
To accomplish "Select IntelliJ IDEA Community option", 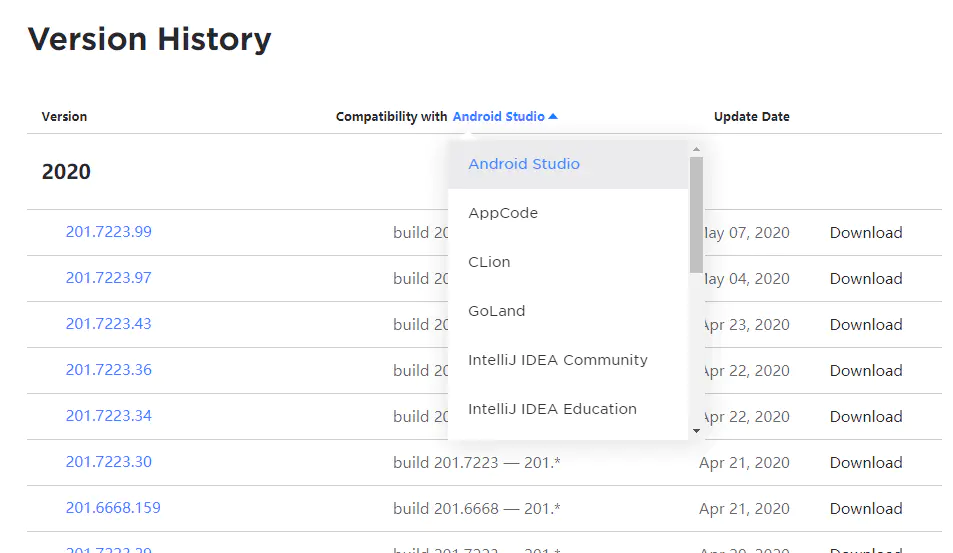I will [x=558, y=360].
